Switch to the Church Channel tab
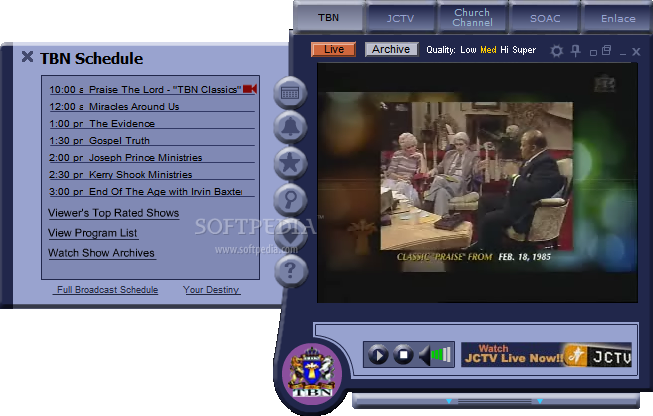The image size is (653, 416). click(472, 17)
